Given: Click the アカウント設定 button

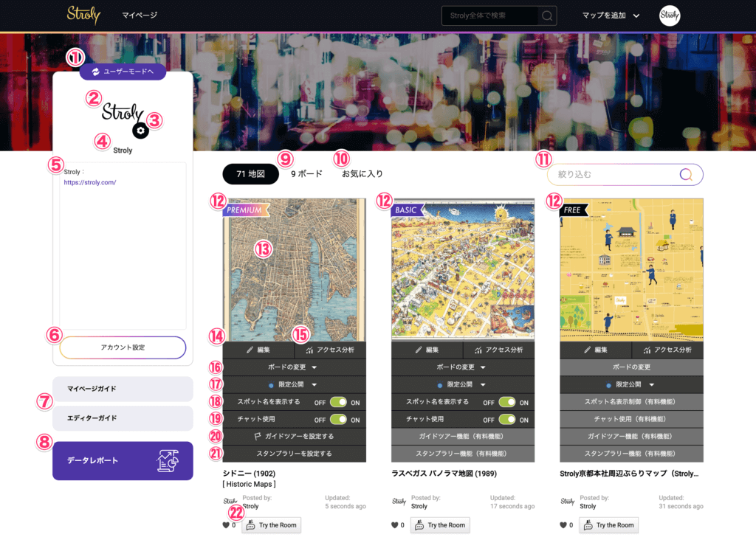Looking at the screenshot, I should point(123,347).
